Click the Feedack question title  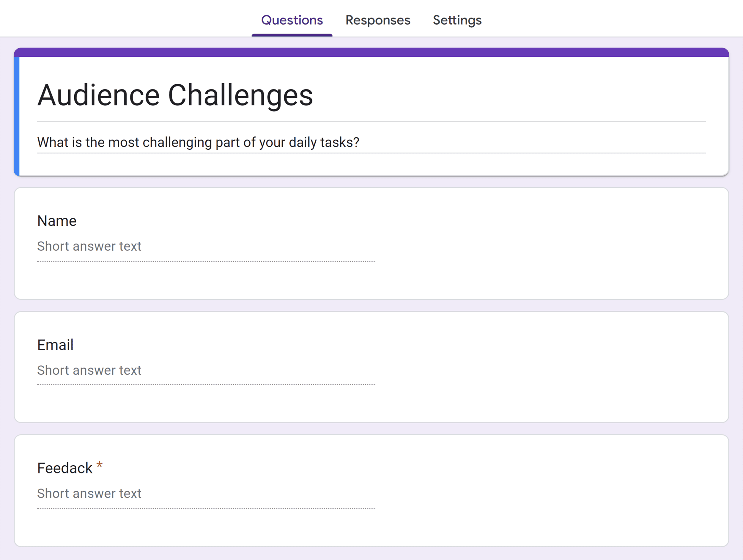(x=65, y=467)
